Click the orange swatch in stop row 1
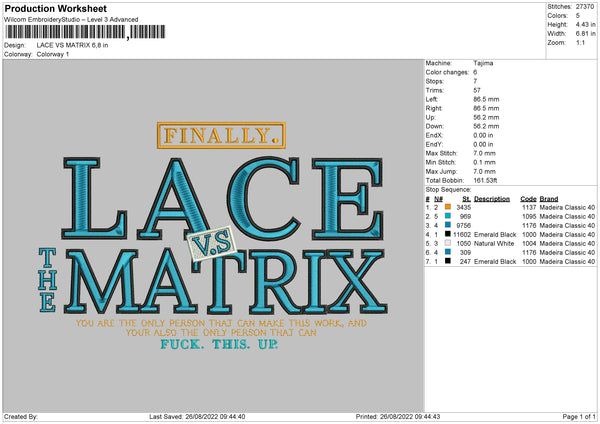This screenshot has width=600, height=424. [448, 207]
